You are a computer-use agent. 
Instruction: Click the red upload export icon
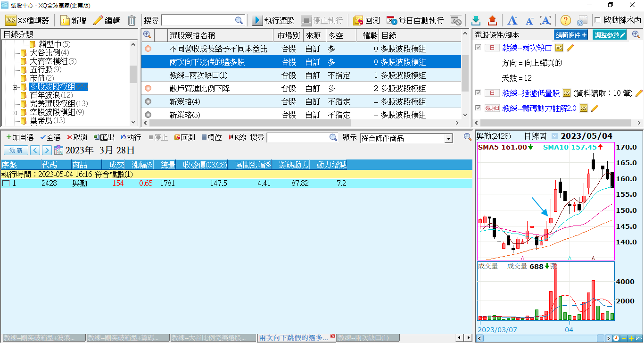(492, 21)
